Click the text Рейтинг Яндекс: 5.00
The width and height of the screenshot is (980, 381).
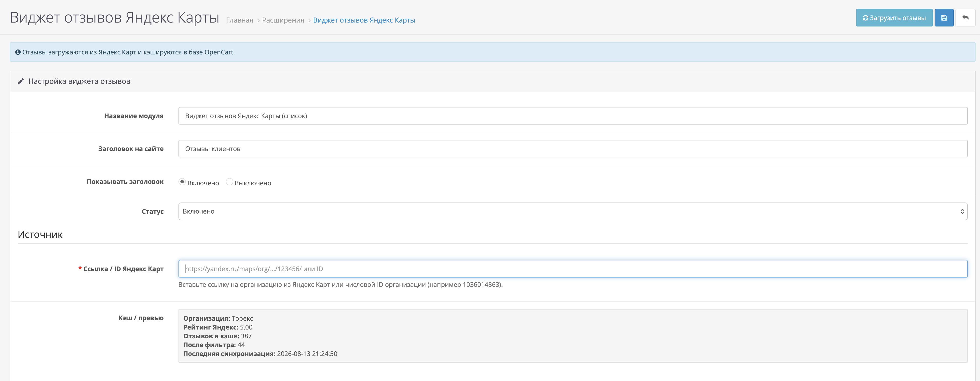(218, 327)
